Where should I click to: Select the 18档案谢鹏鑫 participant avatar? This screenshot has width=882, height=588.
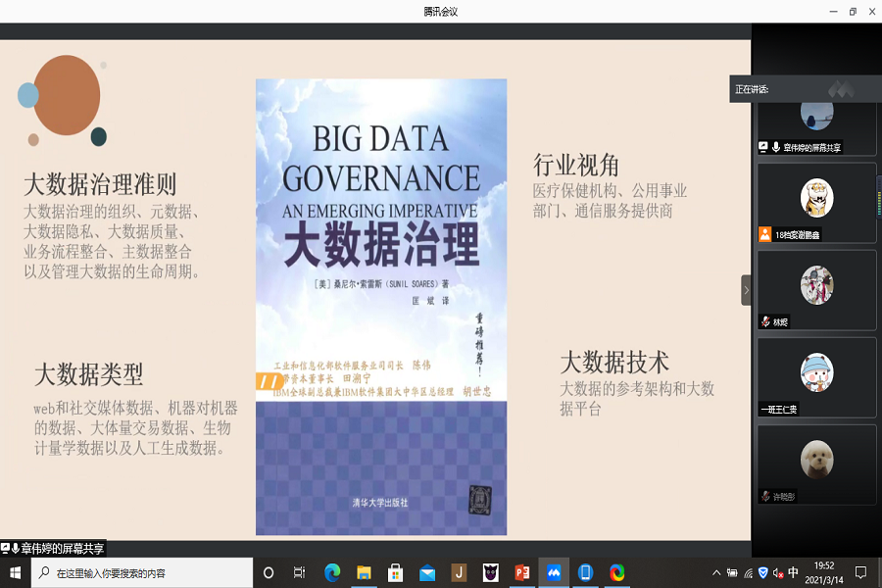pyautogui.click(x=816, y=198)
